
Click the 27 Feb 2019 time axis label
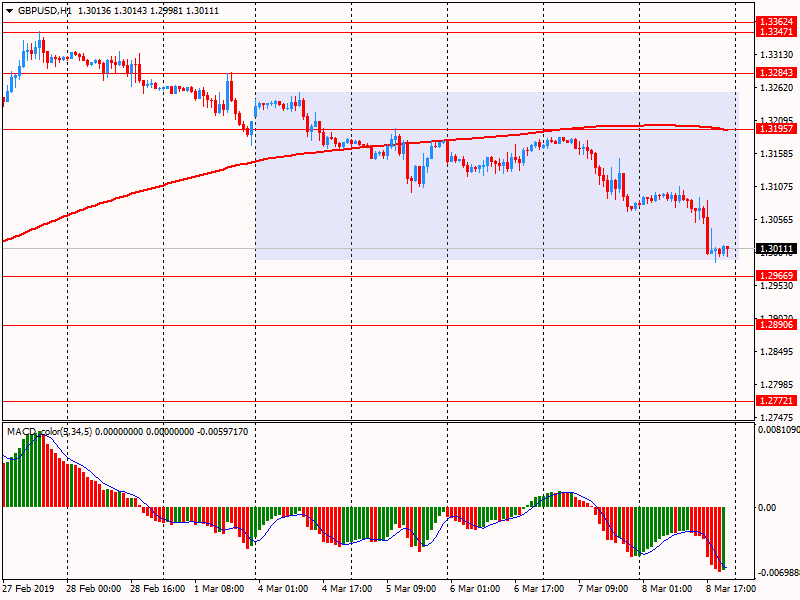click(28, 588)
